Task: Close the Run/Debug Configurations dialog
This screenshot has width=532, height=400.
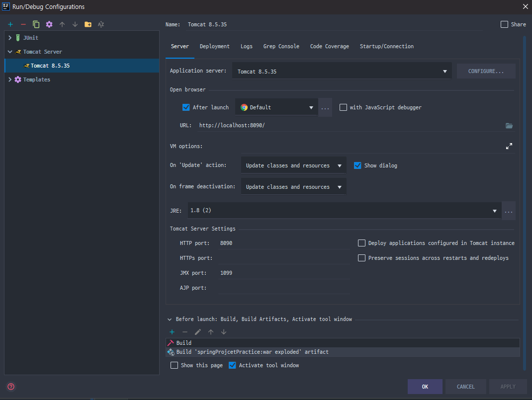Action: (x=525, y=6)
